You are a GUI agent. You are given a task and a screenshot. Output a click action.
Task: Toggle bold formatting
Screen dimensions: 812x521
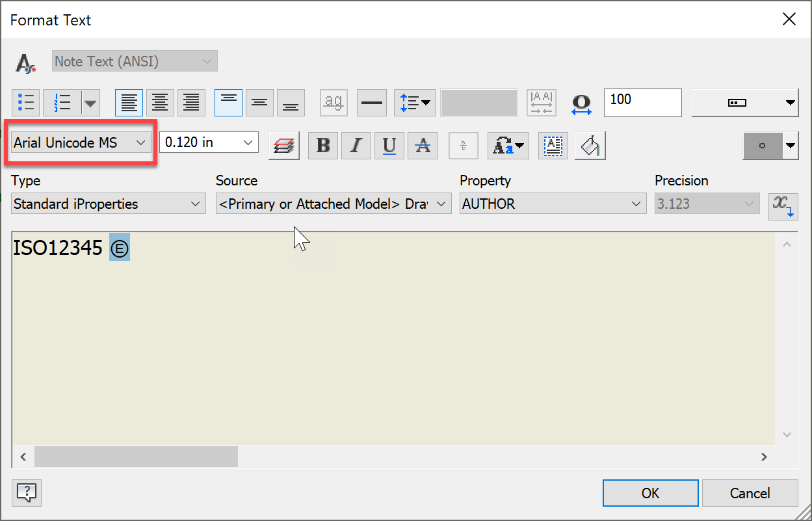[323, 146]
